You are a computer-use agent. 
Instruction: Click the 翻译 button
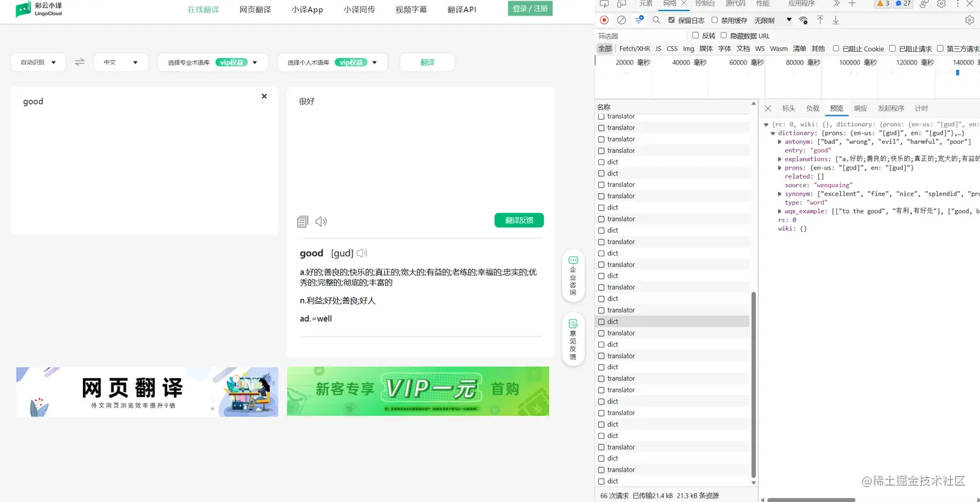[428, 62]
